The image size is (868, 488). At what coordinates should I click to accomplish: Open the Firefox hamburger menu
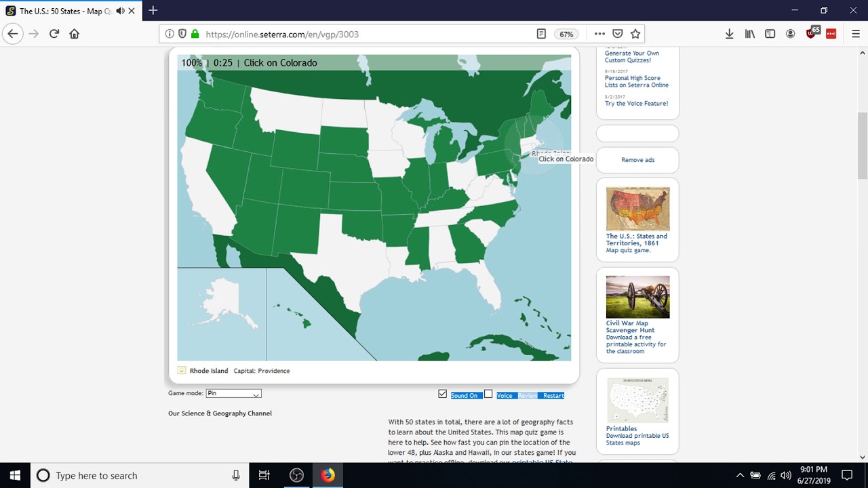pos(856,34)
